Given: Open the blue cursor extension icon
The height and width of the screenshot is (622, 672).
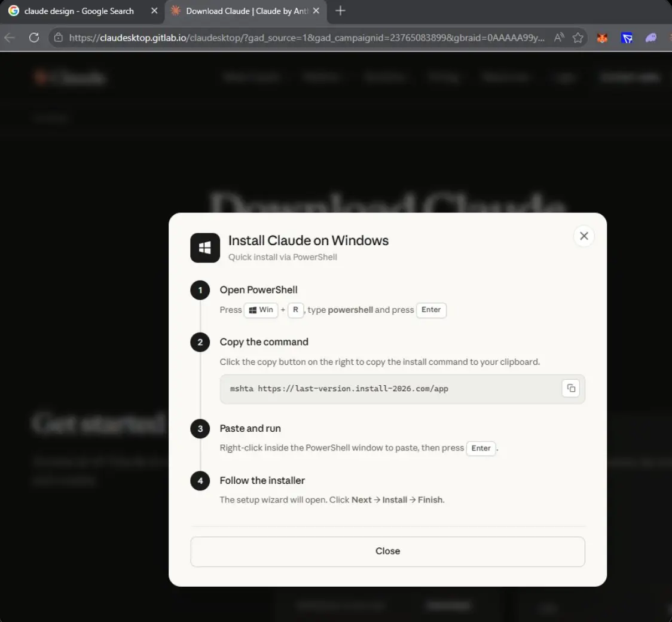Looking at the screenshot, I should [x=627, y=38].
